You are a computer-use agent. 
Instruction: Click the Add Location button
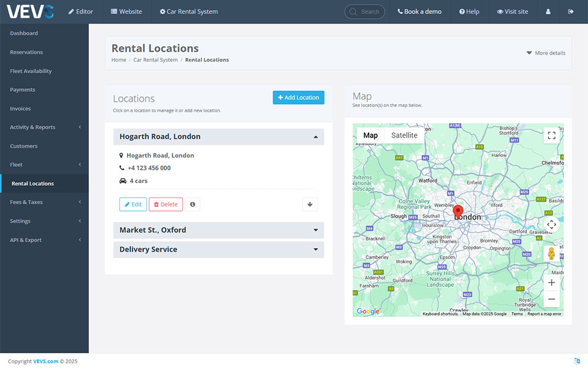pyautogui.click(x=298, y=98)
